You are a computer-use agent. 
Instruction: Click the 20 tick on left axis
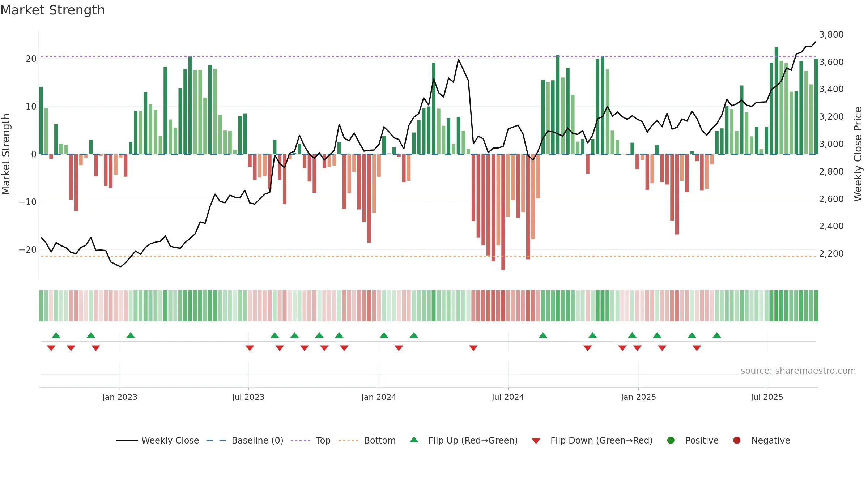(31, 59)
